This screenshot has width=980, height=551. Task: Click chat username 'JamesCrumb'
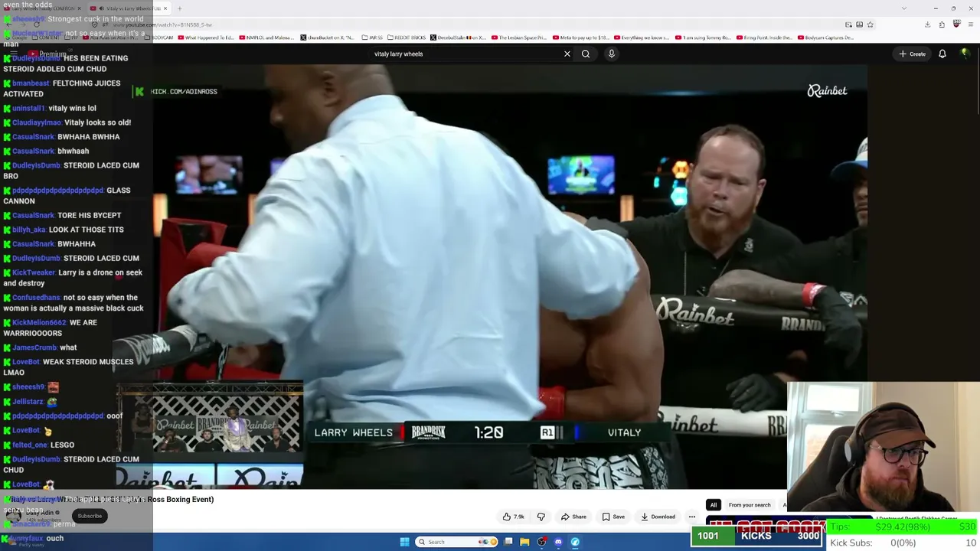point(34,347)
